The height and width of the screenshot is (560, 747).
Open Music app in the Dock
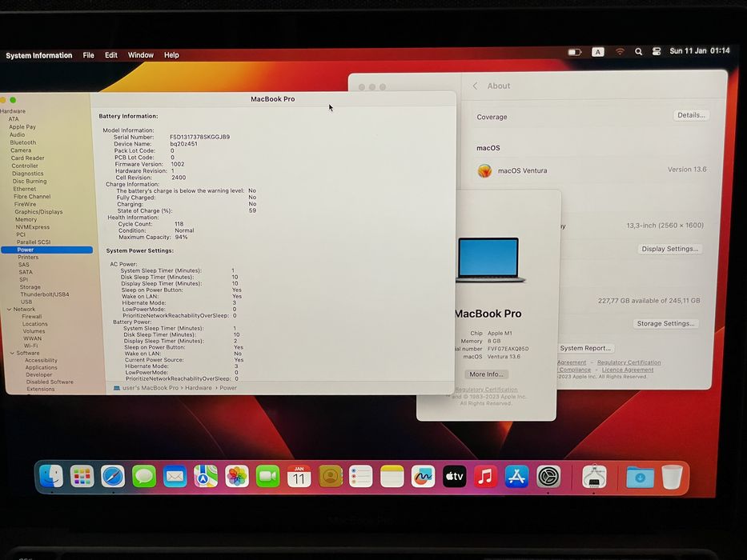485,476
